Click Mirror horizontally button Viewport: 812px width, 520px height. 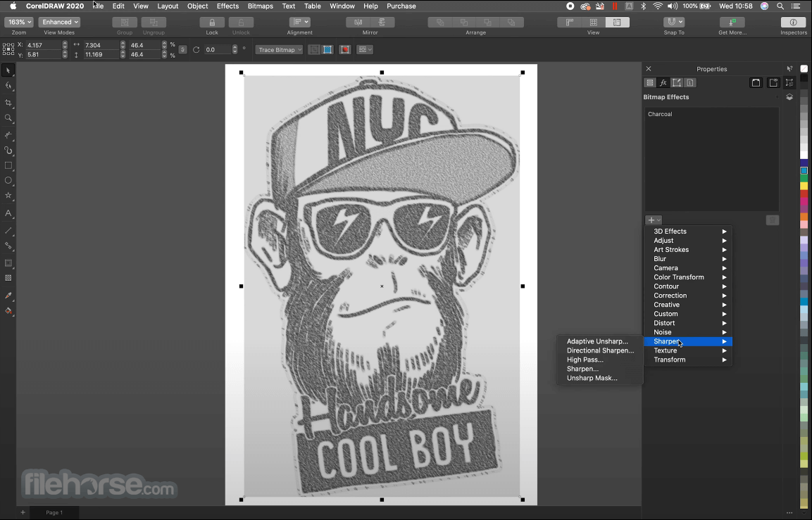(x=358, y=23)
